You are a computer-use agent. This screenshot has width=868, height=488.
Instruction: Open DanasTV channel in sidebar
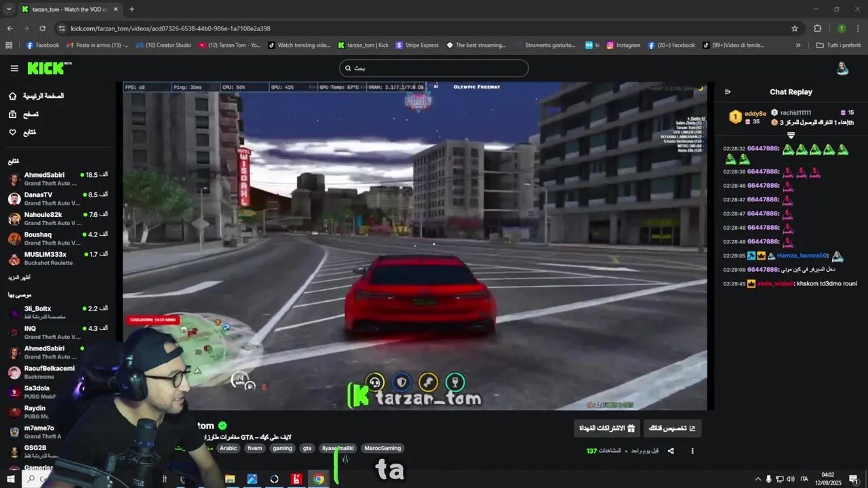click(x=58, y=199)
